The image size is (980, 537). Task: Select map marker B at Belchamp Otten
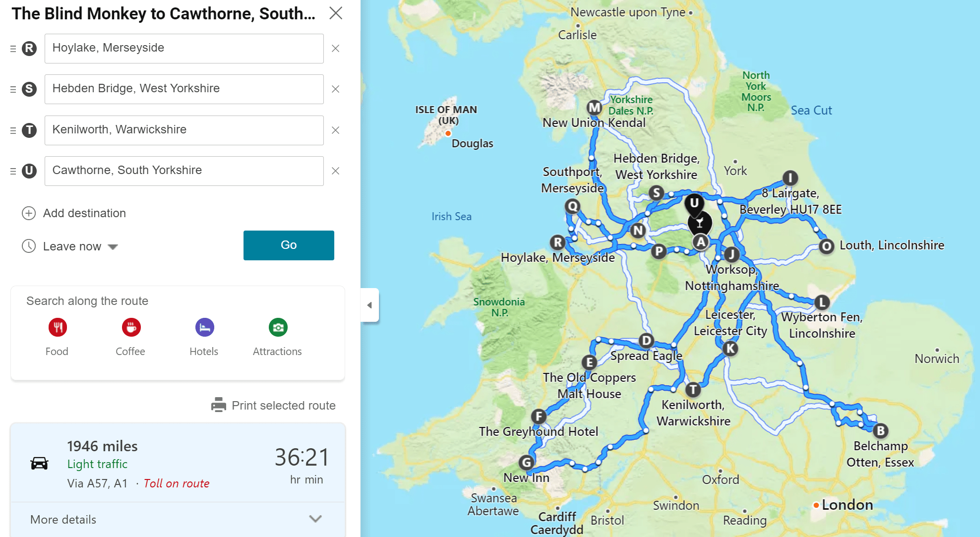coord(881,430)
